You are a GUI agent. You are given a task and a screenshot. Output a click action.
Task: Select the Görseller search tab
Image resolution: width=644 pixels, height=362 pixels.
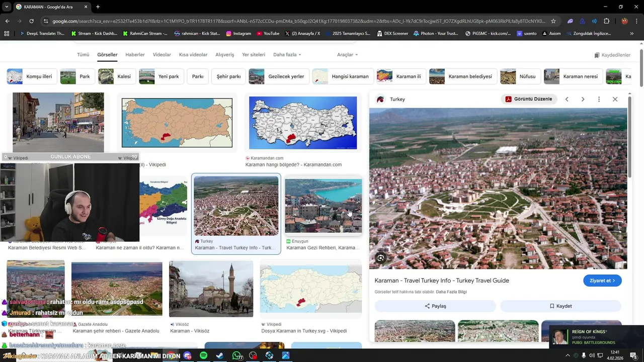coord(107,54)
